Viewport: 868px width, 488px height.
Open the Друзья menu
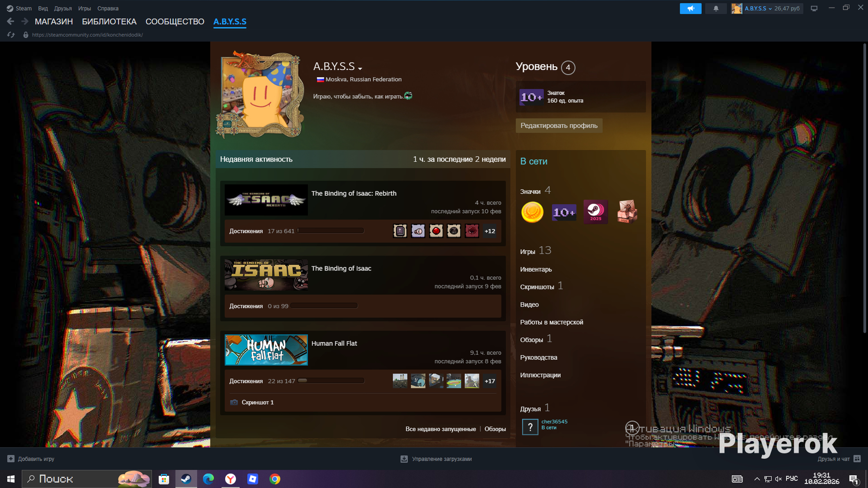63,8
